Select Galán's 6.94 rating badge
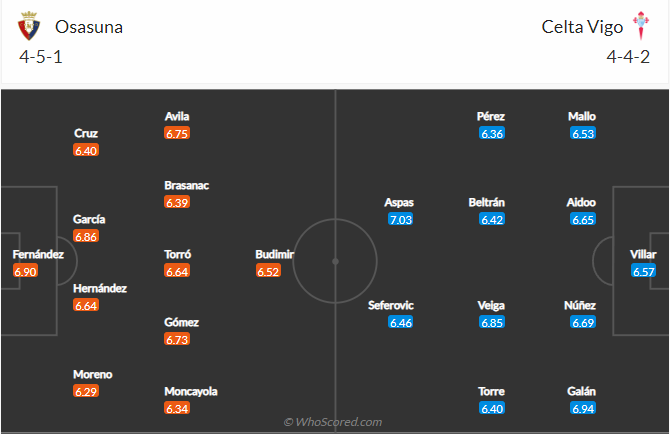The height and width of the screenshot is (434, 670). [x=582, y=409]
